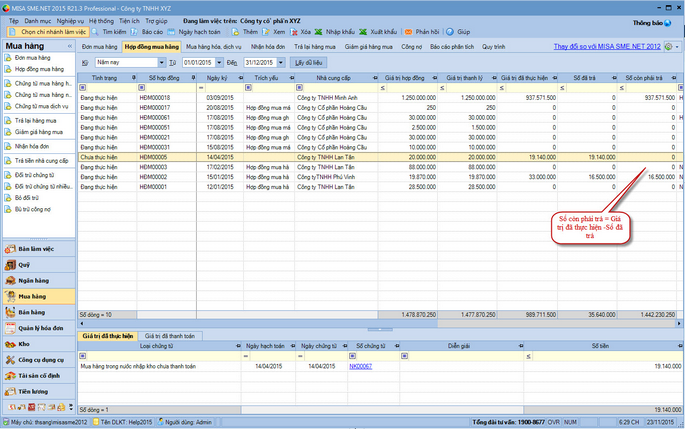Click the Từ date input 01/01/2015
This screenshot has height=429, width=685.
click(x=198, y=62)
